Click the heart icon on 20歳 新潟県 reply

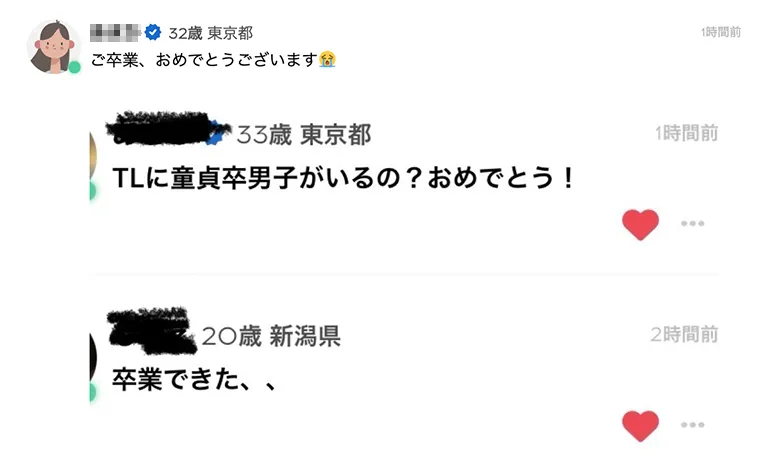pyautogui.click(x=640, y=426)
